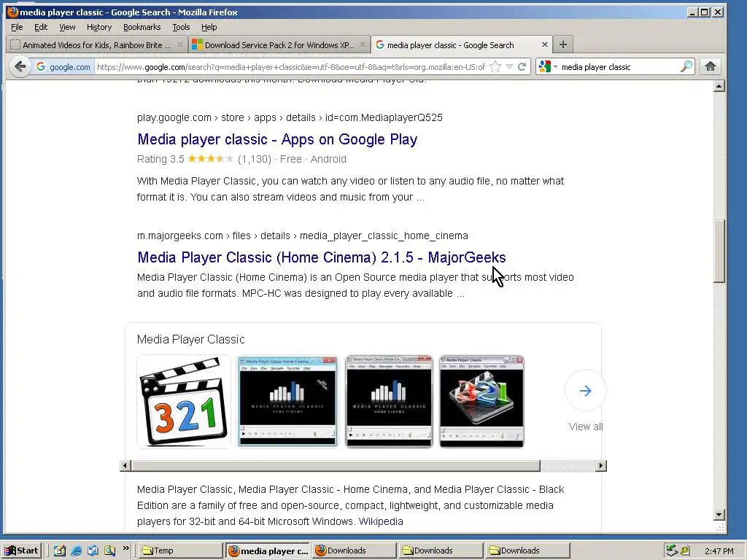
Task: Click the Rating 3.5 stars line
Action: coord(241,159)
